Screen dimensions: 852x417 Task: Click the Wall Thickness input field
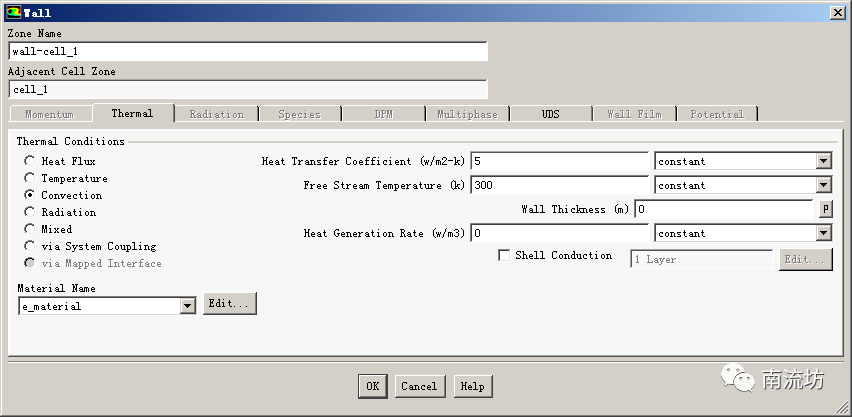[724, 209]
